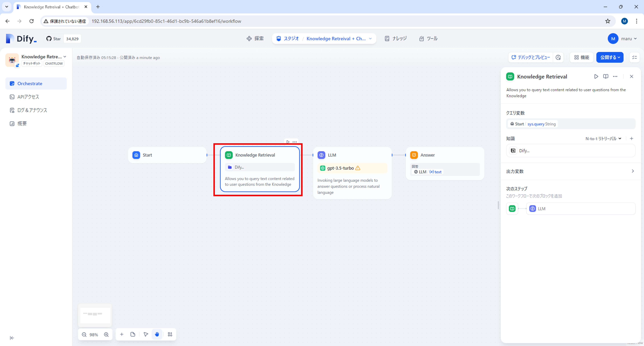
Task: Click デバッグとプレビュー button
Action: (x=531, y=57)
